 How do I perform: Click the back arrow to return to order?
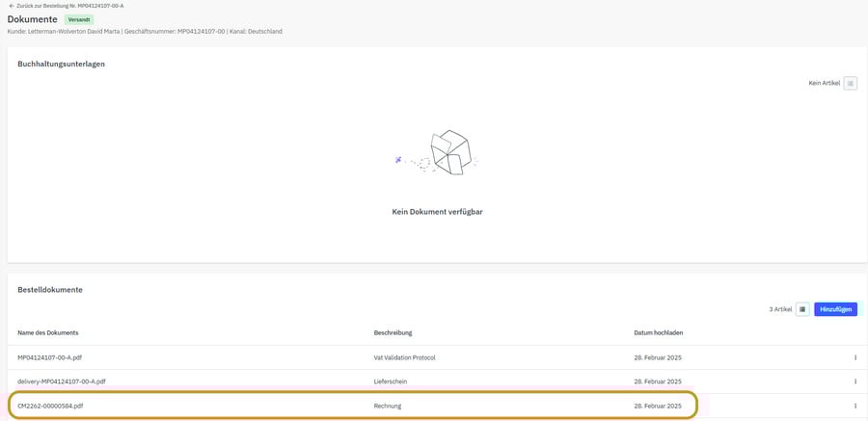pyautogui.click(x=11, y=6)
